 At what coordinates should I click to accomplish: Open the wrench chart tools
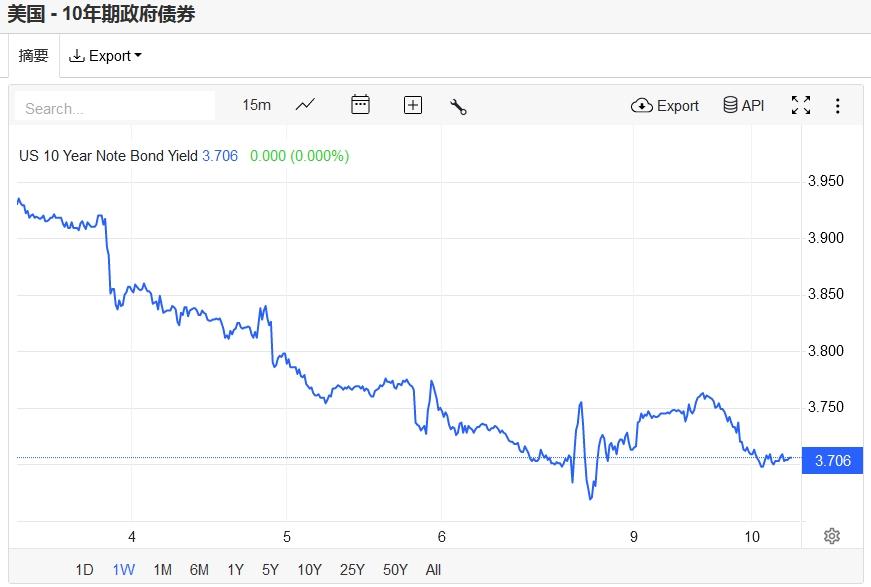point(459,106)
